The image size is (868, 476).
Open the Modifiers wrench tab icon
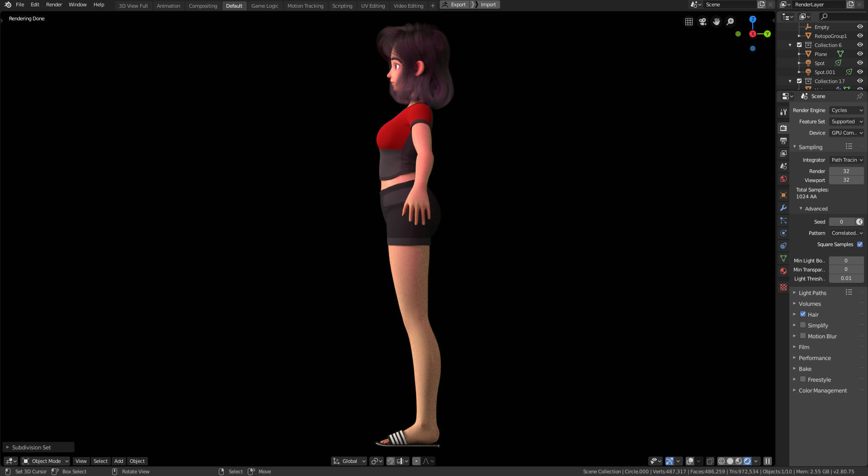pyautogui.click(x=783, y=208)
